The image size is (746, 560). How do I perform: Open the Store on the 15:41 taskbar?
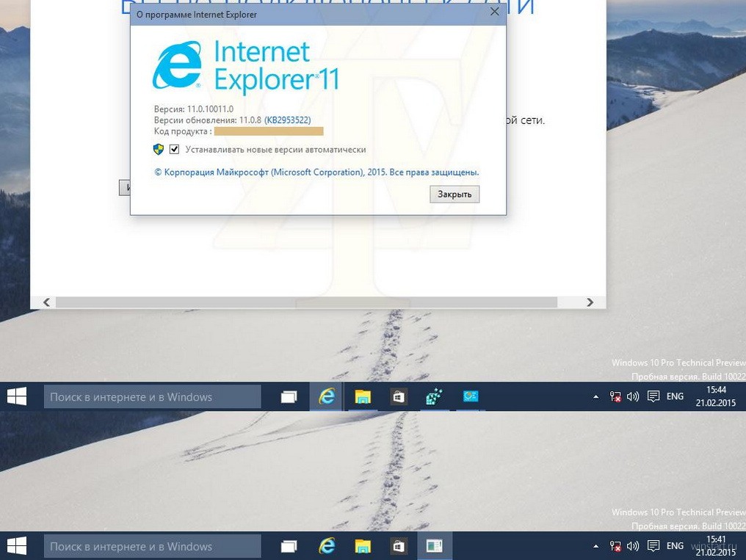pyautogui.click(x=398, y=546)
